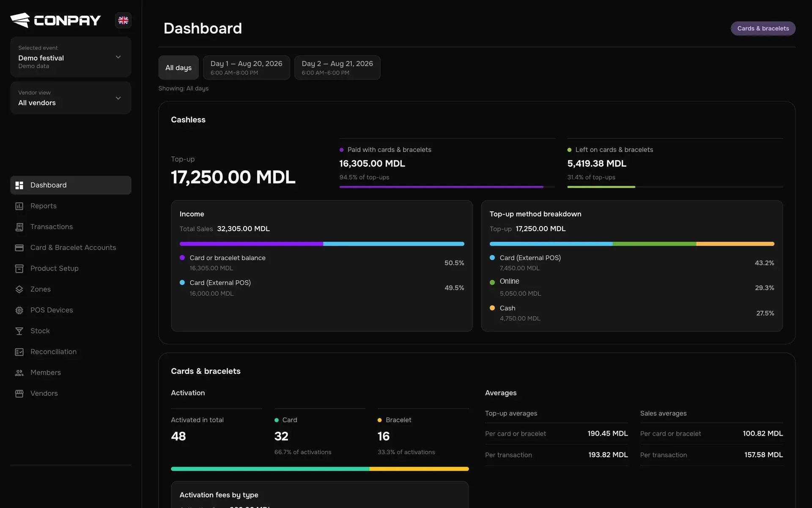The width and height of the screenshot is (812, 508).
Task: Click the Transactions receipt icon
Action: (19, 227)
